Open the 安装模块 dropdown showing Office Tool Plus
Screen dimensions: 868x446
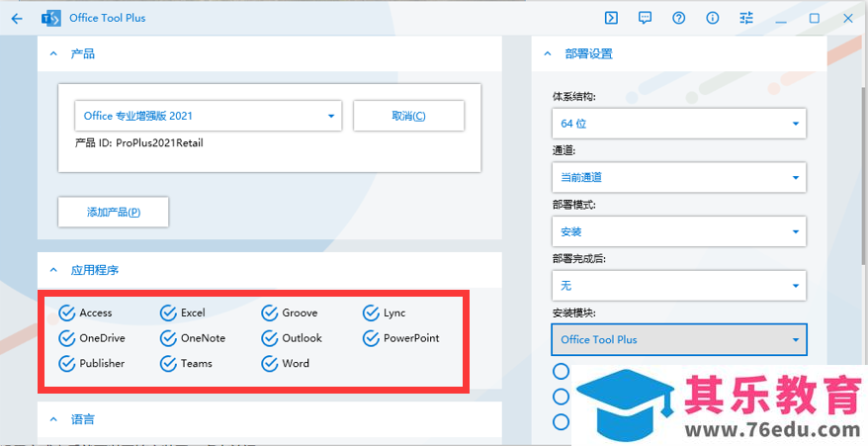click(679, 339)
